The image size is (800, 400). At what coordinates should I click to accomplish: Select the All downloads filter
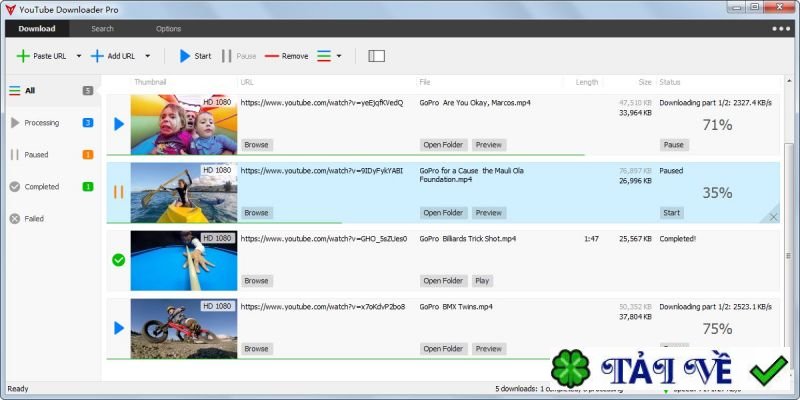click(53, 91)
